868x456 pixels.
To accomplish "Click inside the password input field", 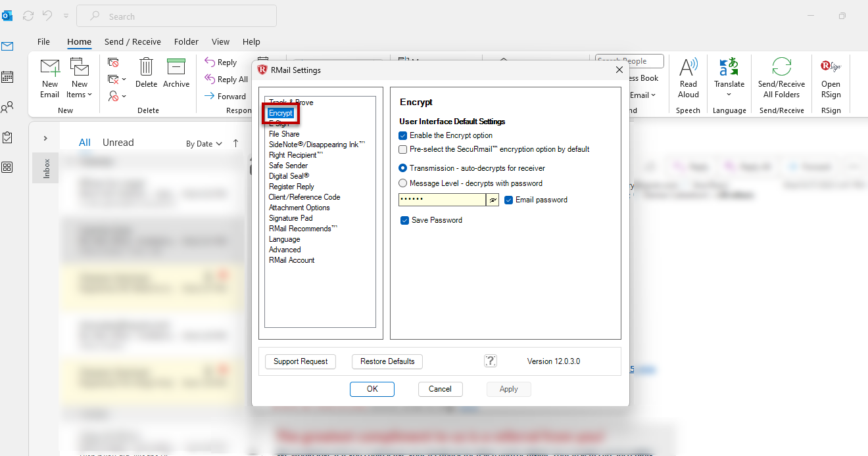I will [442, 200].
